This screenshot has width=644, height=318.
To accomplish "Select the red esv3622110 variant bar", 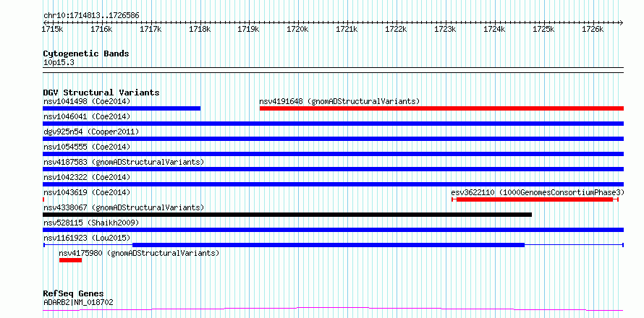I will 535,199.
